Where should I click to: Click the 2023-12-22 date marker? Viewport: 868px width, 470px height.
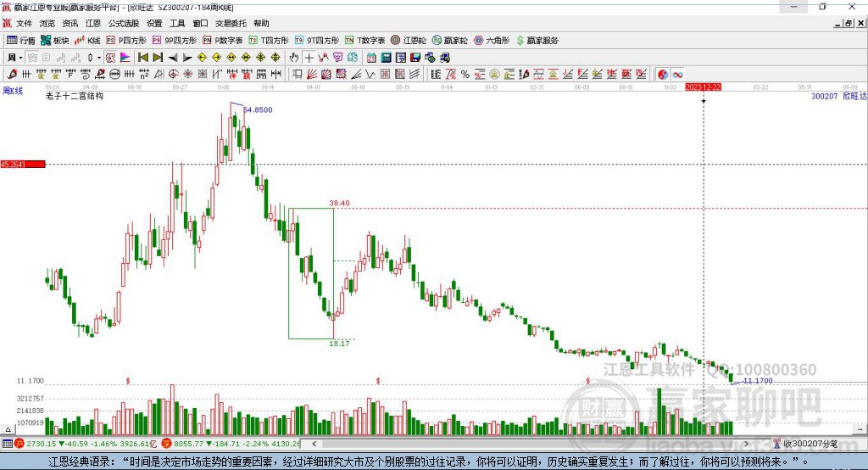point(703,87)
